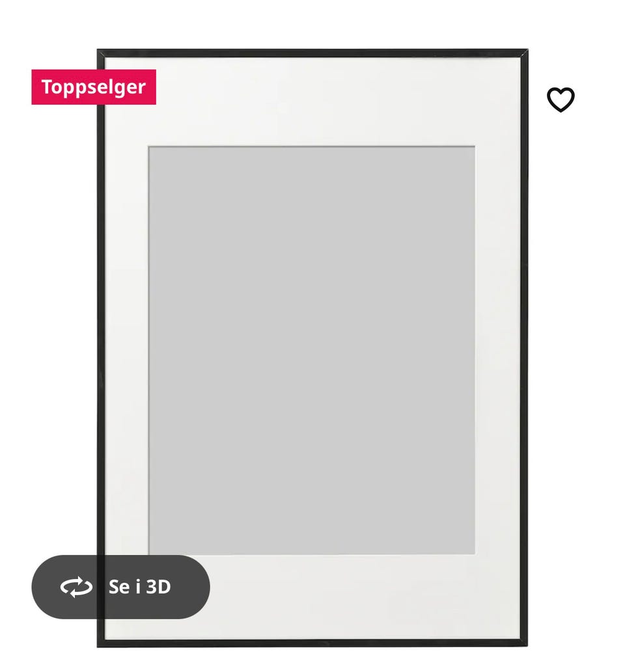Click the black right edge of the frame
Image resolution: width=625 pixels, height=672 pixels.
[x=524, y=348]
